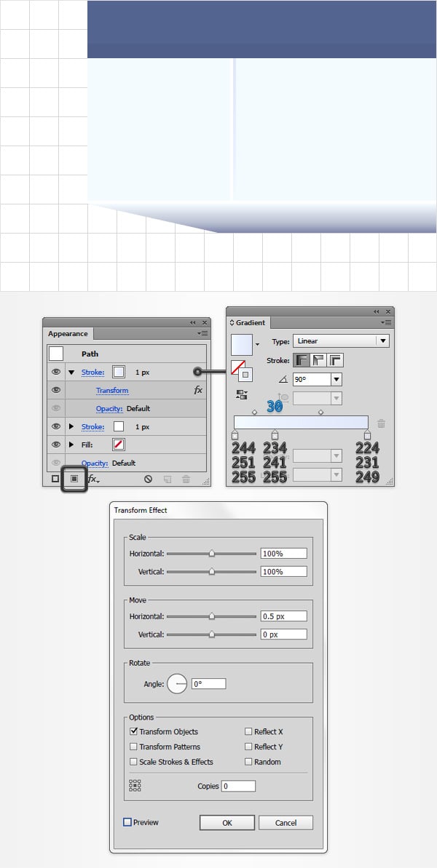Screen dimensions: 437x868
Task: Open the Transform effect link
Action: 112,390
